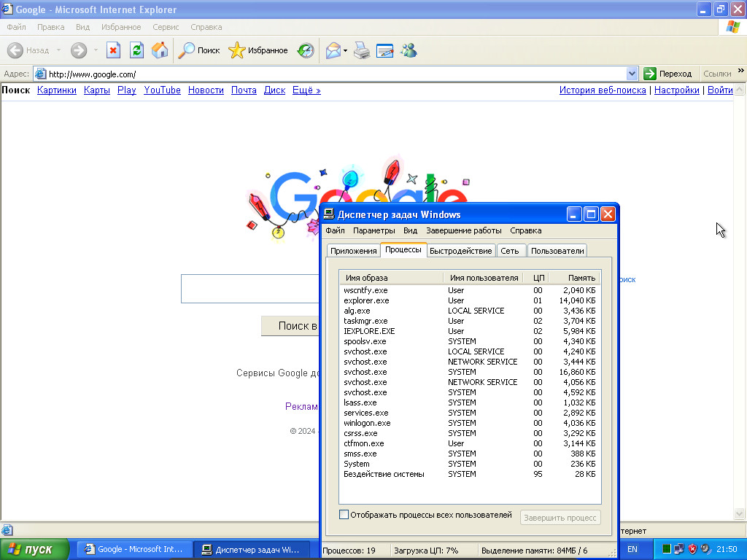
Task: Open the 'Избранное' menu in Internet Explorer
Action: 121,27
